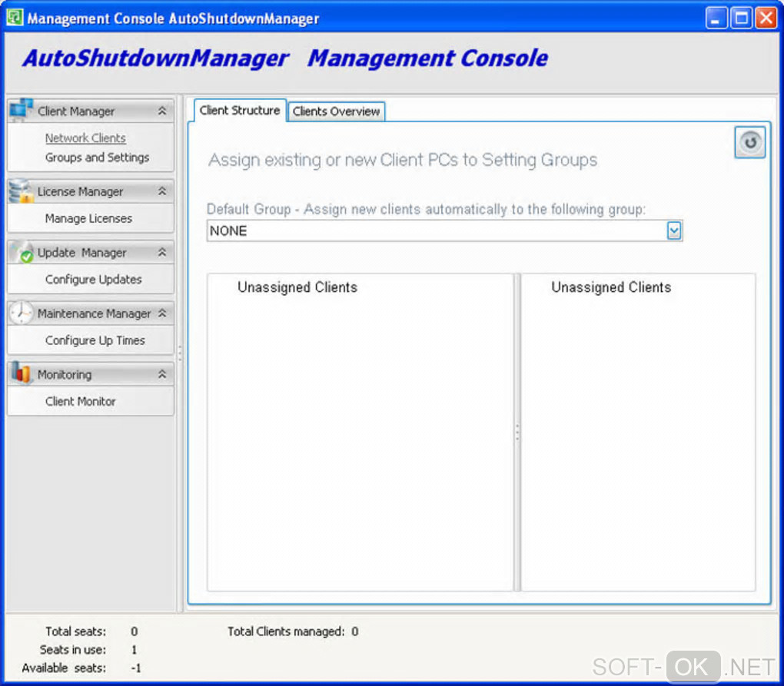
Task: Collapse the Client Manager section chevron
Action: 162,111
